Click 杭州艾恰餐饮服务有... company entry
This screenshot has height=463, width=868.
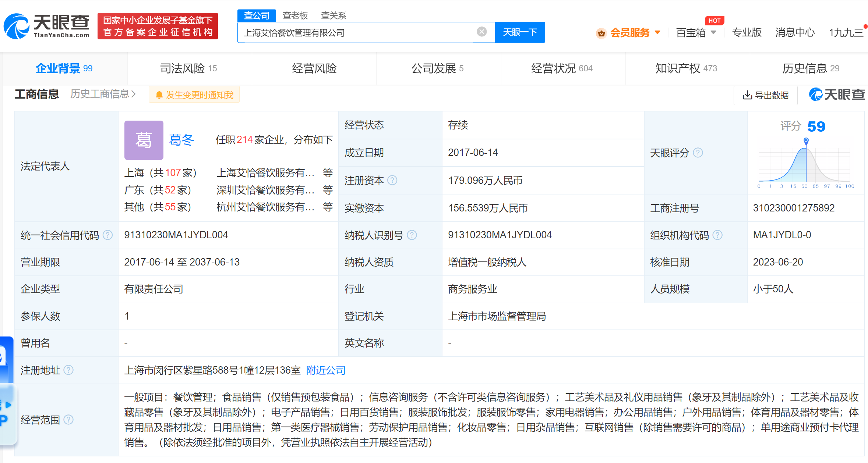pos(265,207)
